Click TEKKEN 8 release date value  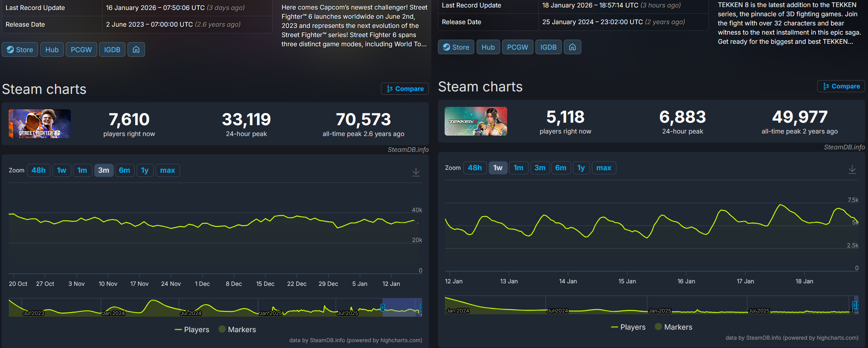(614, 22)
